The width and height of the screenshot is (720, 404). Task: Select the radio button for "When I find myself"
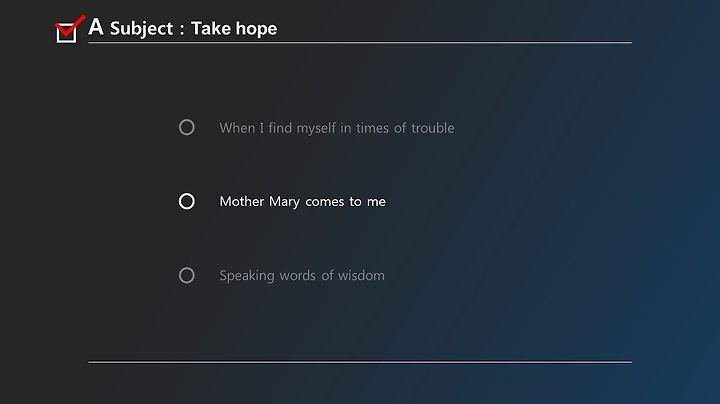pos(186,127)
